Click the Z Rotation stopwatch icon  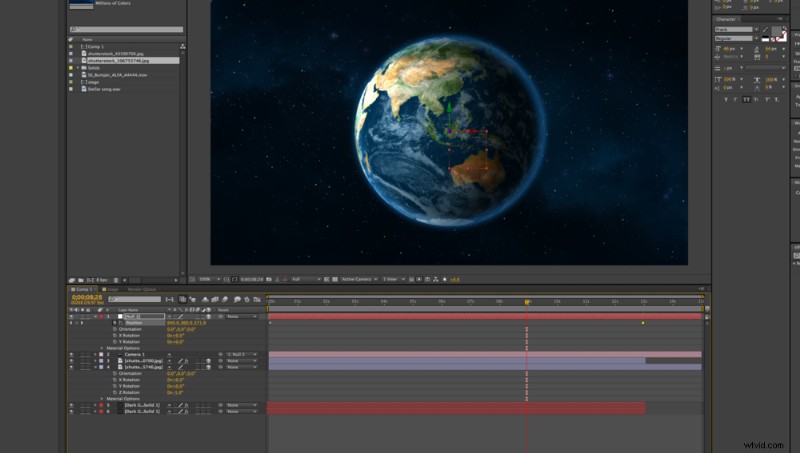[115, 392]
